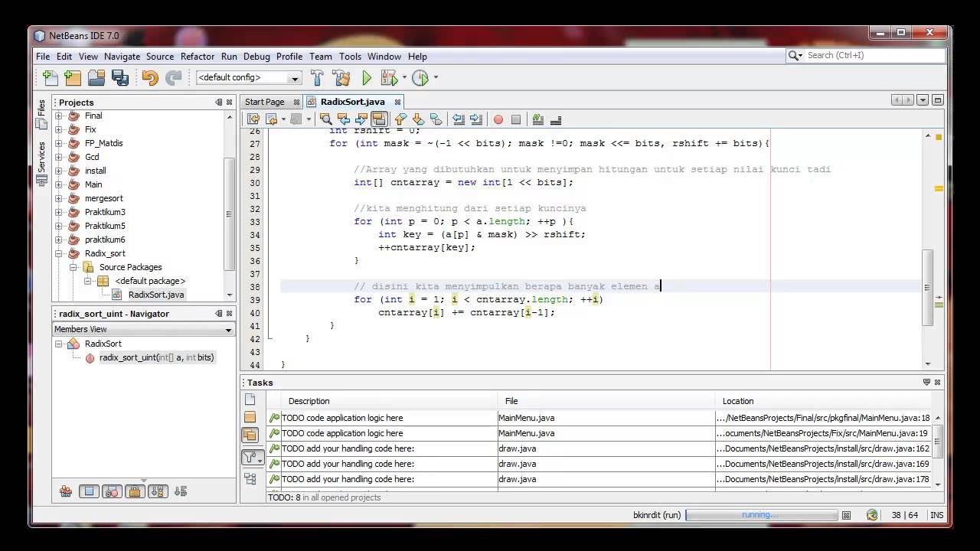Click the Stop Macro Recording square icon
This screenshot has width=980, height=551.
click(516, 119)
